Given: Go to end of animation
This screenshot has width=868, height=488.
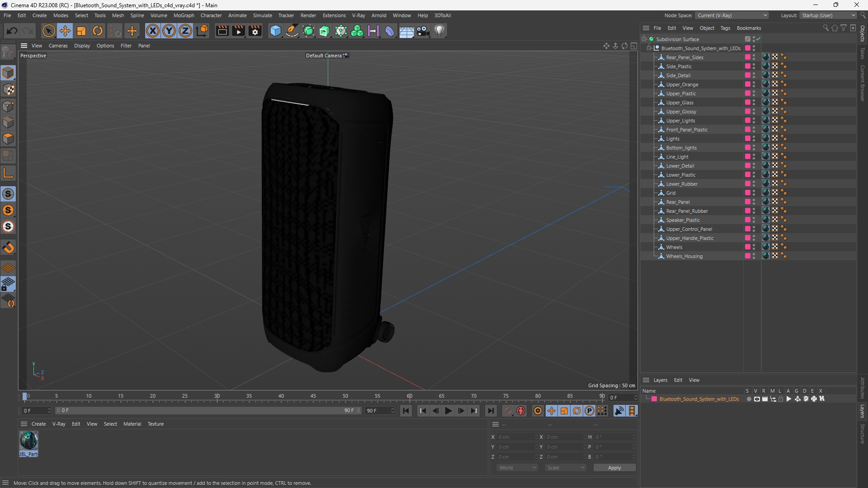Looking at the screenshot, I should coord(491,411).
